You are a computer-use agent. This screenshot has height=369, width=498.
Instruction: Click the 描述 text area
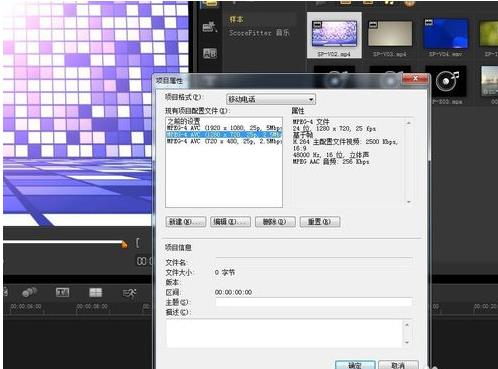coord(284,334)
